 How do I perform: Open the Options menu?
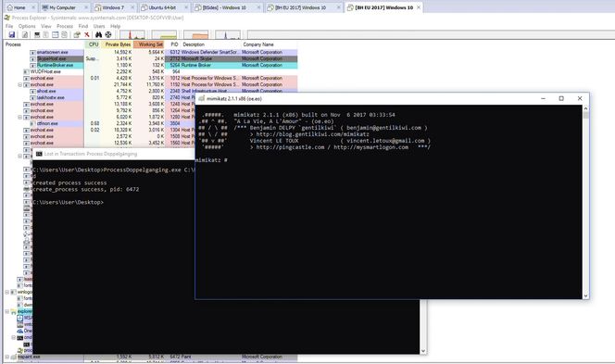pyautogui.click(x=27, y=26)
